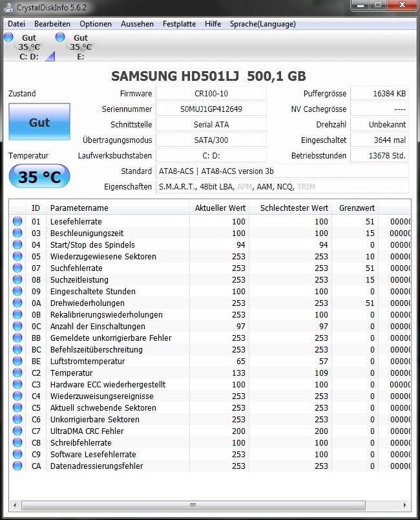420x520 pixels.
Task: Click the worst value 57 in Luftstromtemperatur row
Action: coord(323,361)
